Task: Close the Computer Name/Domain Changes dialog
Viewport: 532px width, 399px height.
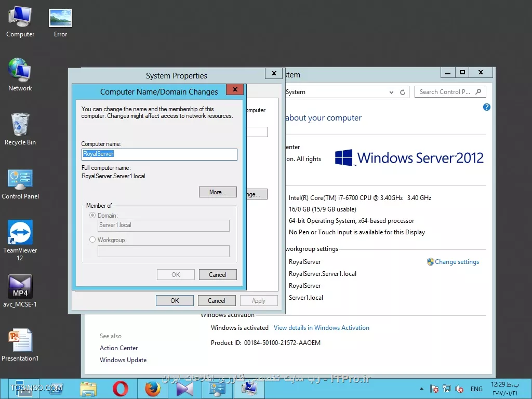Action: click(235, 89)
